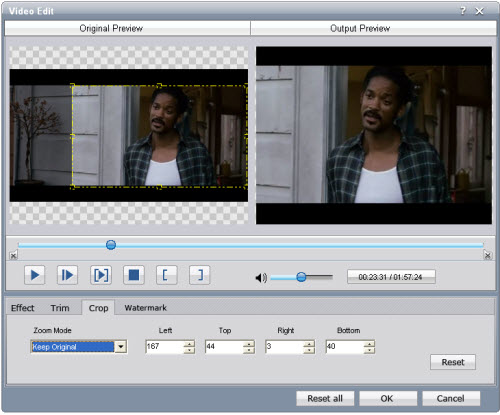The height and width of the screenshot is (415, 500).
Task: Decrease the Right crop value
Action: tap(309, 350)
